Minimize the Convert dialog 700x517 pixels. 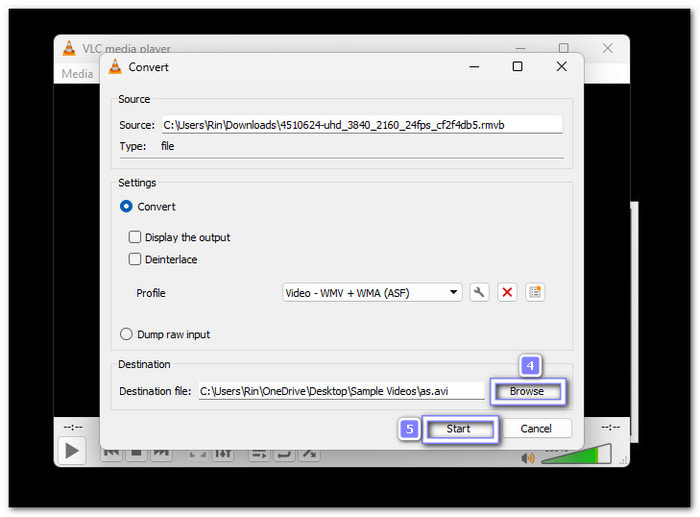(474, 67)
